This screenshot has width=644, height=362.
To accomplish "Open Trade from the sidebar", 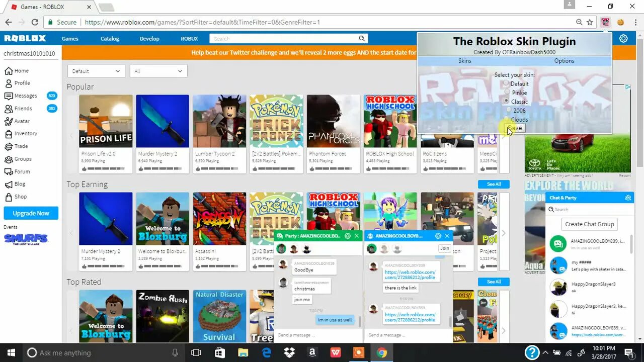I will click(x=16, y=146).
